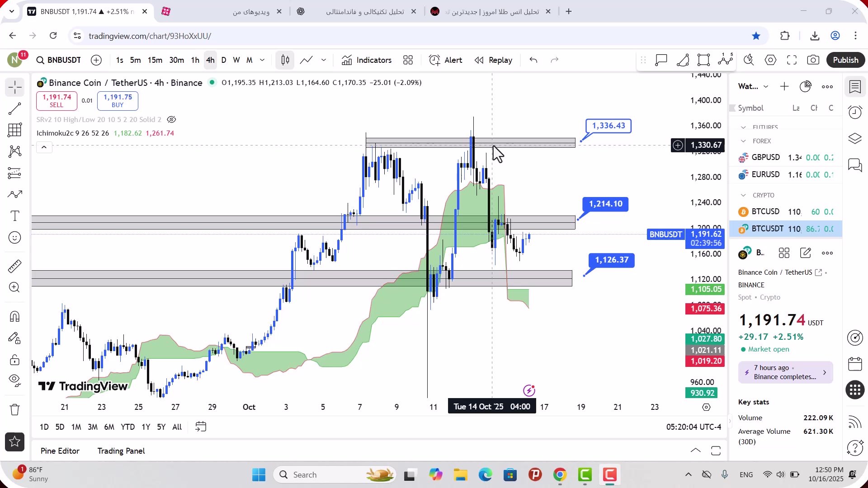Click the Publish button

tap(845, 60)
